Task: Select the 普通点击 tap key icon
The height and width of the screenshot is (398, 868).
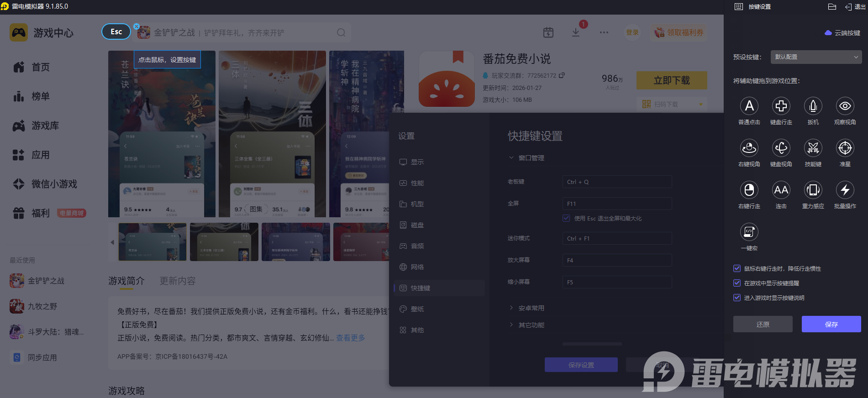Action: 749,106
